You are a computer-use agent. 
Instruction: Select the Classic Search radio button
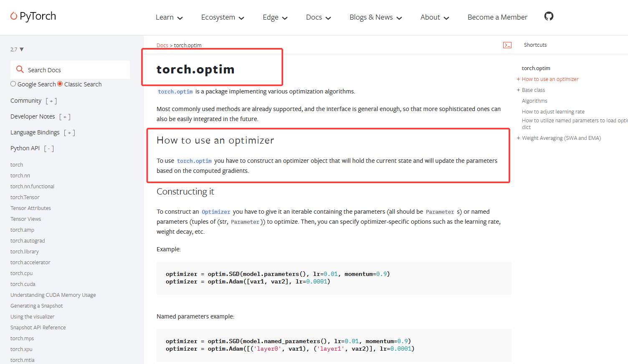[60, 84]
